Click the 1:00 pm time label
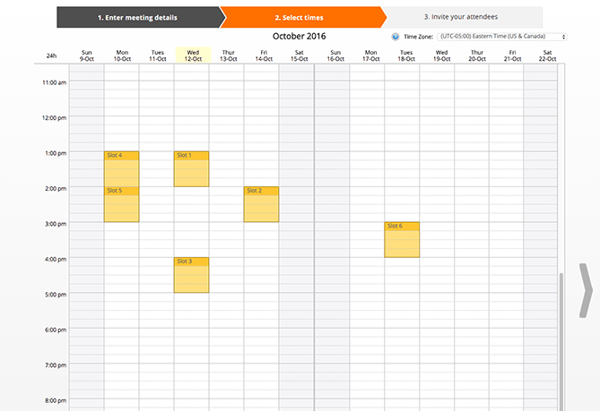 pyautogui.click(x=55, y=153)
